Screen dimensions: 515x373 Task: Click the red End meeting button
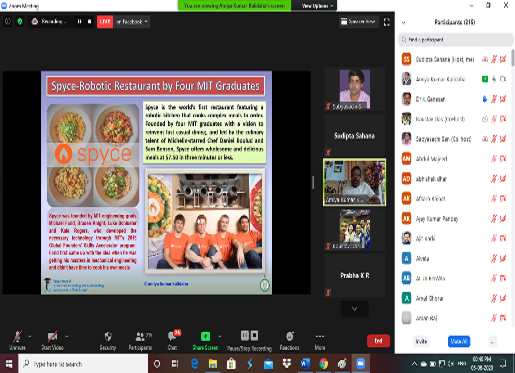pyautogui.click(x=378, y=341)
